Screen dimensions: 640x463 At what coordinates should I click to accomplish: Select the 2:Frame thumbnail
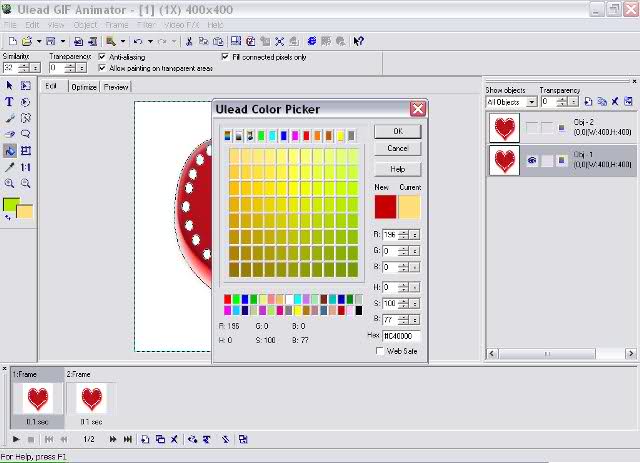[91, 398]
